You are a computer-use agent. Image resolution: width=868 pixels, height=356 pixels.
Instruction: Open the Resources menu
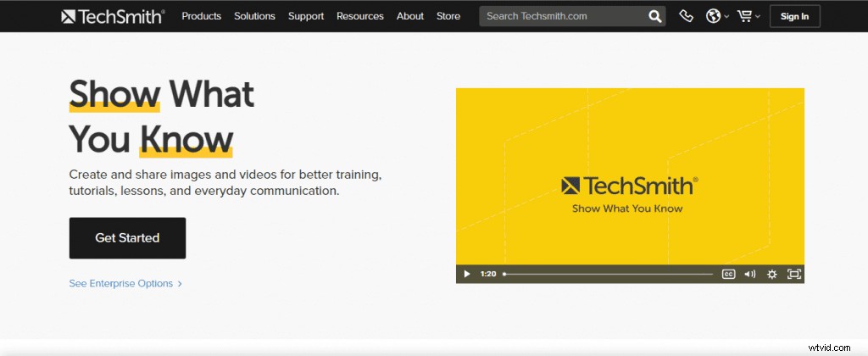coord(359,16)
